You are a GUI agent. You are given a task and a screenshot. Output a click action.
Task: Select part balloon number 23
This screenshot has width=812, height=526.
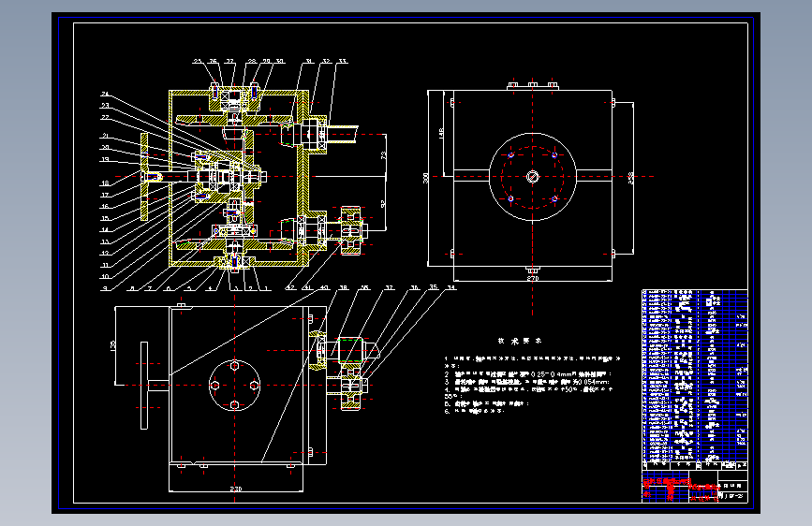point(105,106)
